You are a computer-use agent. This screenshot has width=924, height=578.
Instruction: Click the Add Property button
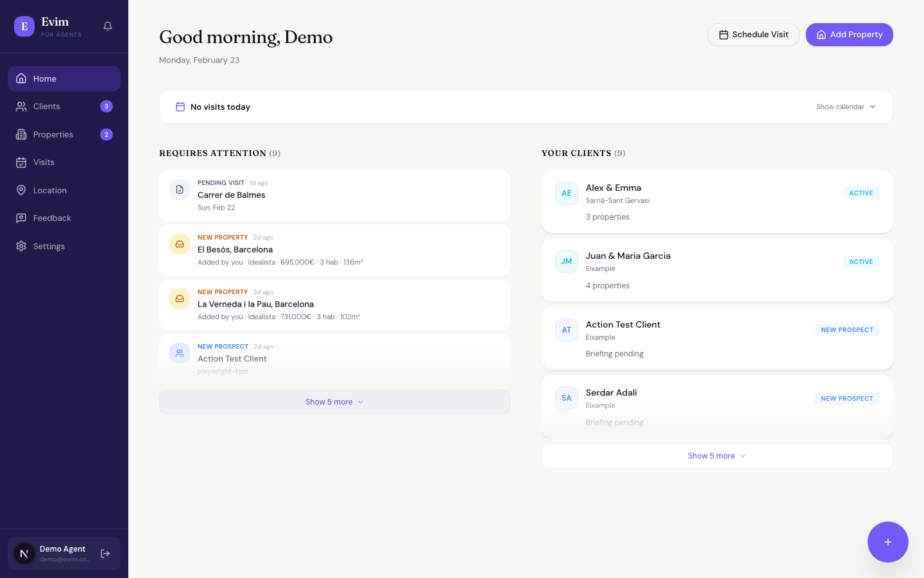point(849,35)
